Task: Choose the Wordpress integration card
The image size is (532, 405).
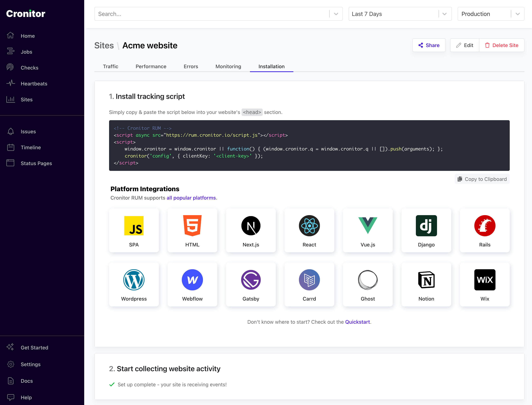Action: click(x=134, y=285)
